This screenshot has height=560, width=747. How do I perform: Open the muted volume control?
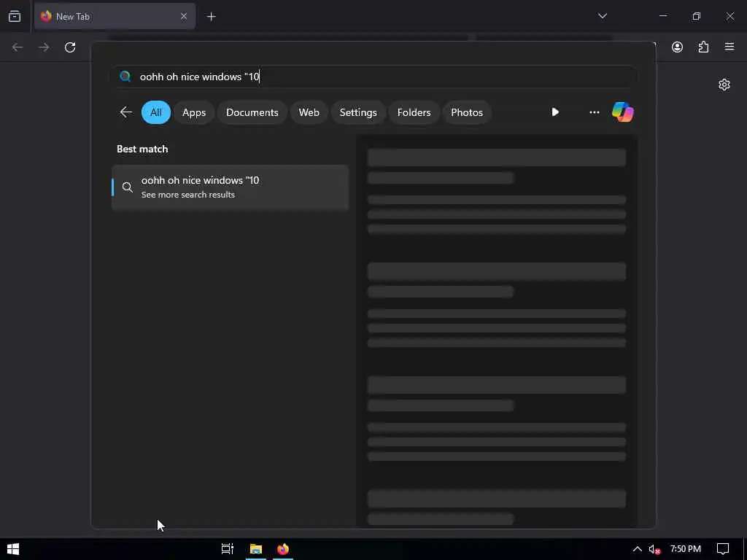pyautogui.click(x=654, y=549)
